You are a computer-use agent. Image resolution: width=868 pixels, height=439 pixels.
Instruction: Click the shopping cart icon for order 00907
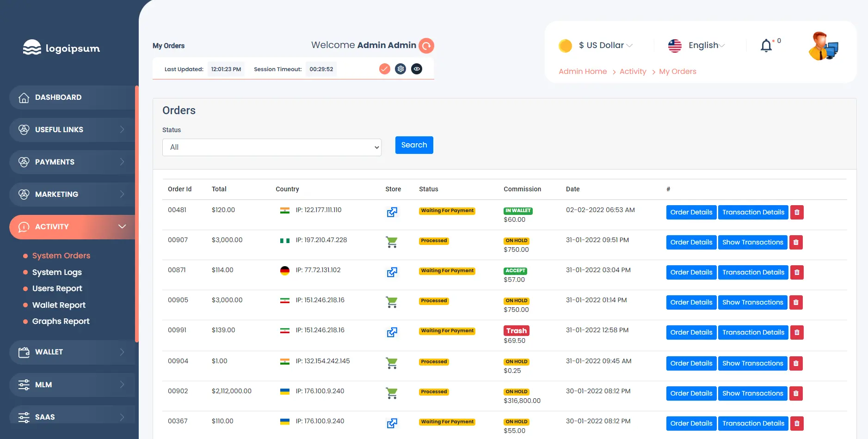[x=392, y=242]
